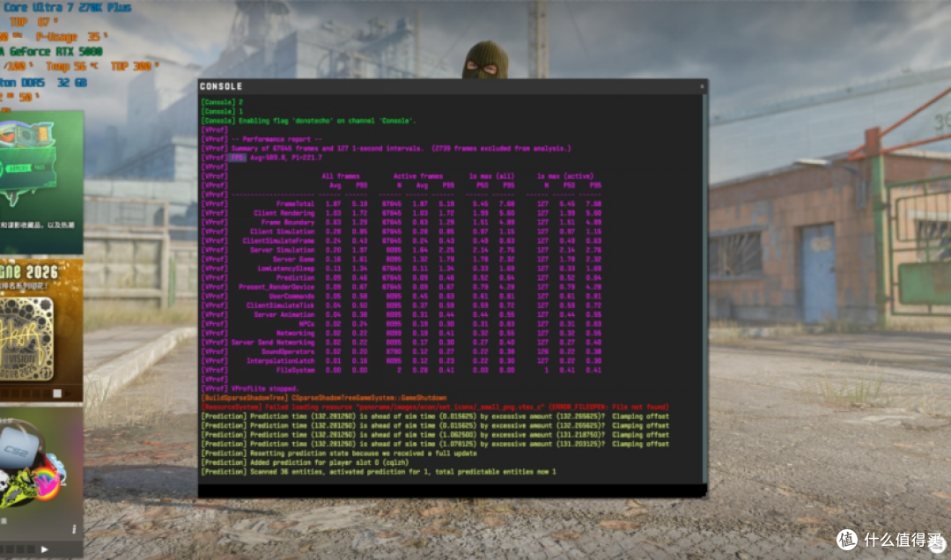Click the 'All frames' column header
Image resolution: width=951 pixels, height=560 pixels.
[340, 176]
